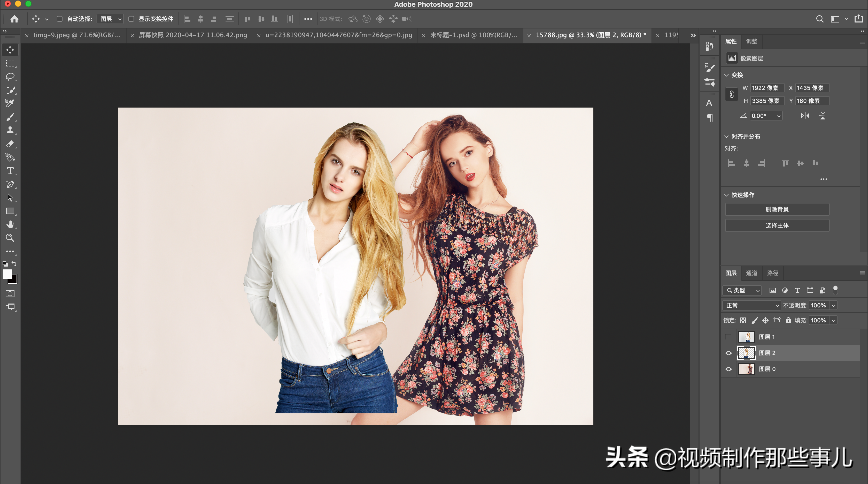This screenshot has width=868, height=484.
Task: Show 图层 1 visibility
Action: coord(728,337)
